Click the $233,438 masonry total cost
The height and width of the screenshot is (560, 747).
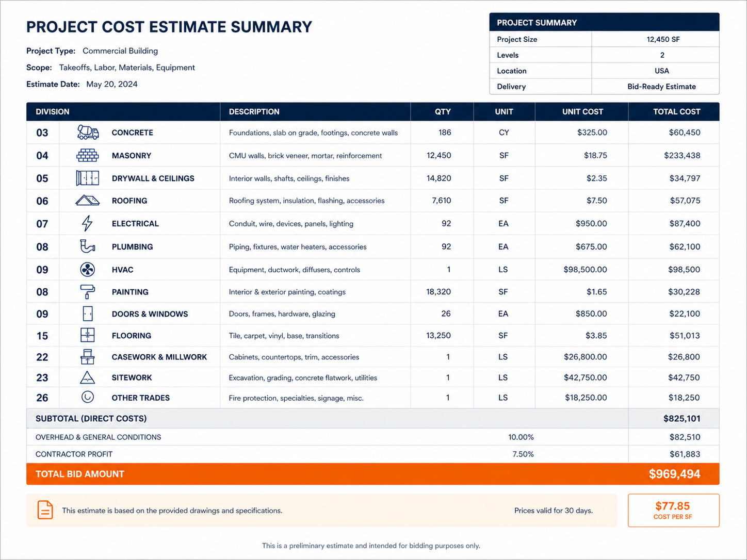click(682, 155)
